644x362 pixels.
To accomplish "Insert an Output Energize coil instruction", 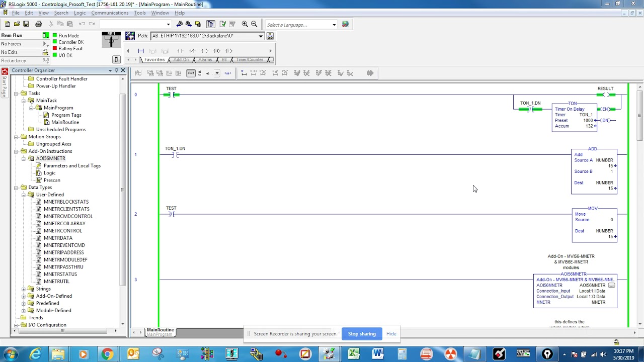I will tap(204, 51).
